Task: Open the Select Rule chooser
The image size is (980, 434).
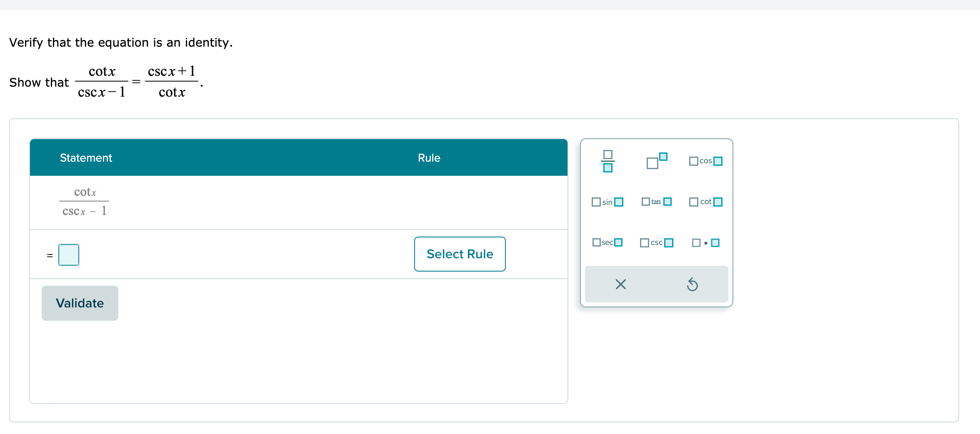Action: coord(460,254)
